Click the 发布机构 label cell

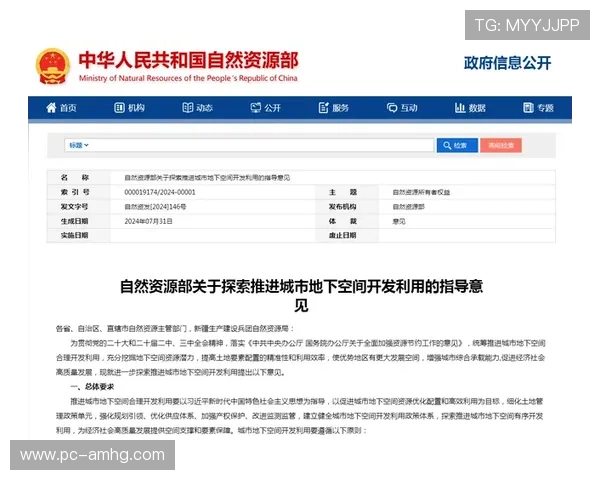tap(347, 207)
